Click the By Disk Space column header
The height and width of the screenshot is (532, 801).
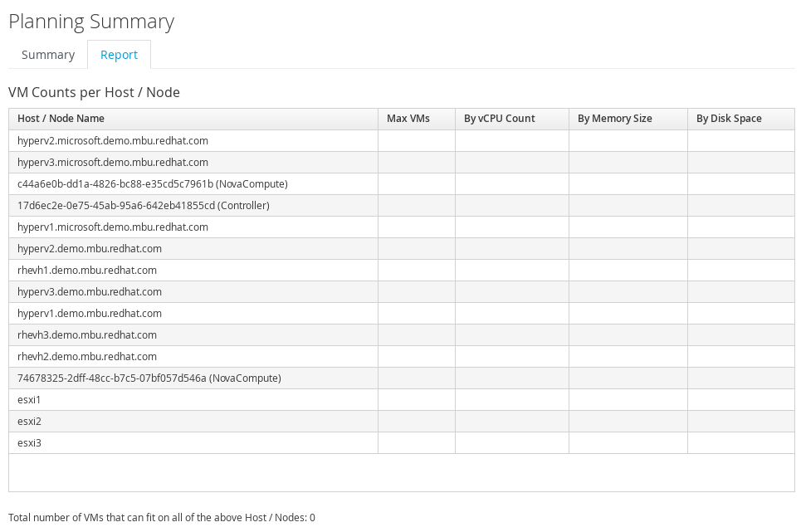(x=741, y=119)
